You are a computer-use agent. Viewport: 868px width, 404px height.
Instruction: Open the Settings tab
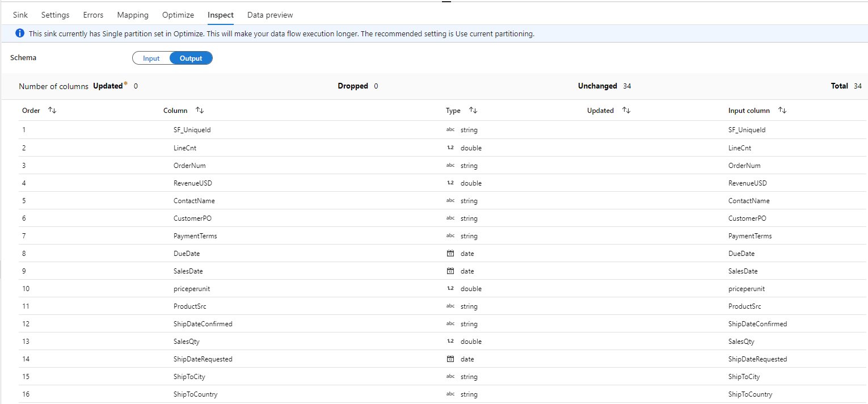56,15
